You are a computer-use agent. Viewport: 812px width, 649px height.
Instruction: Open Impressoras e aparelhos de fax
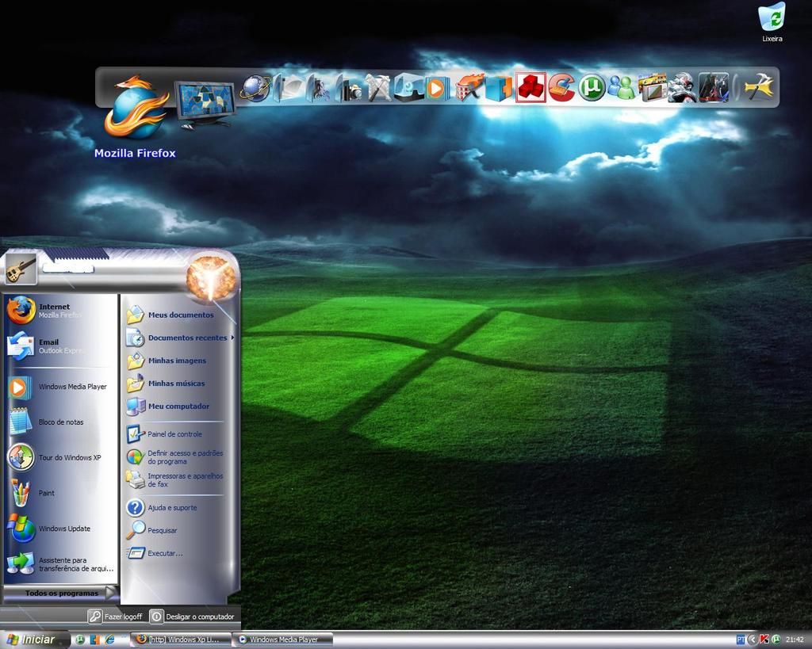coord(180,479)
